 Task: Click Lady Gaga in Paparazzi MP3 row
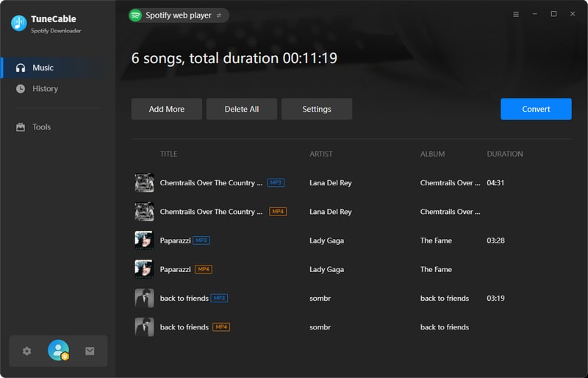[326, 240]
